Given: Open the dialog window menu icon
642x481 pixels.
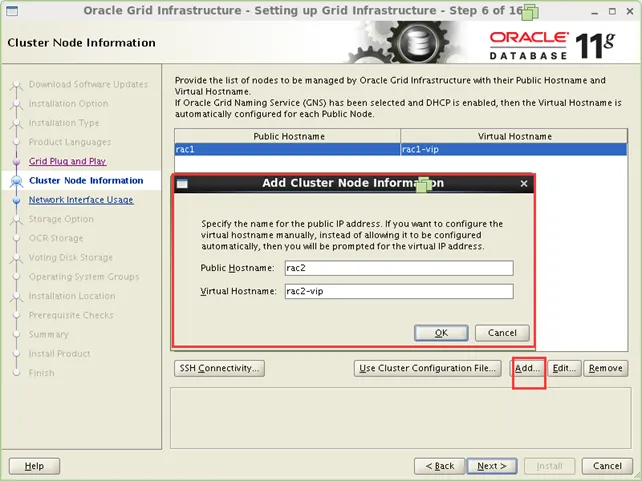Looking at the screenshot, I should click(x=182, y=184).
